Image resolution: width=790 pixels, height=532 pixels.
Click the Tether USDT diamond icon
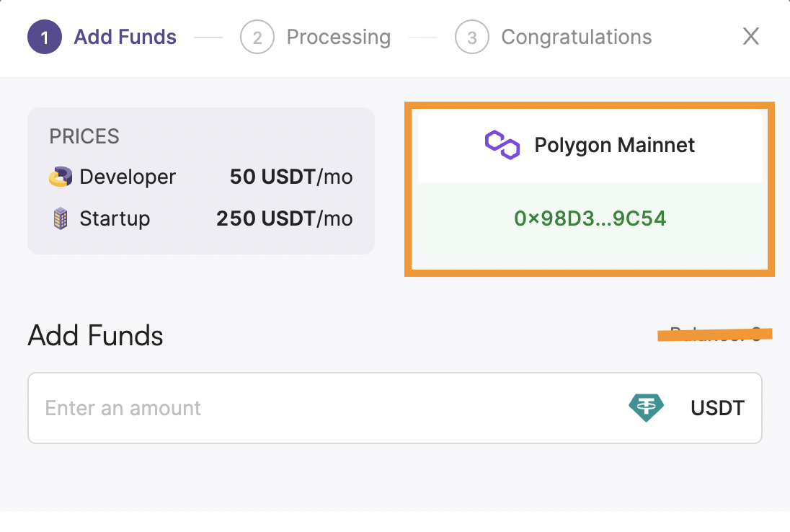click(x=646, y=407)
